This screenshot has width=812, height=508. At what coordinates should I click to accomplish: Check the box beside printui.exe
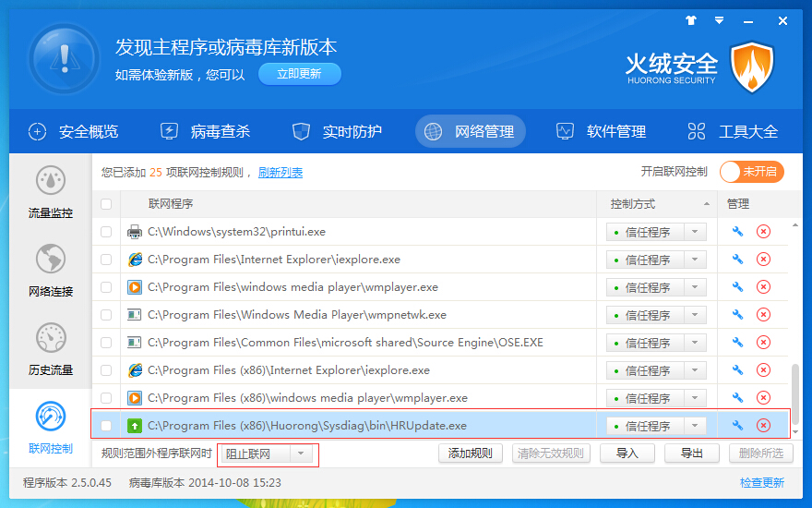(x=106, y=232)
